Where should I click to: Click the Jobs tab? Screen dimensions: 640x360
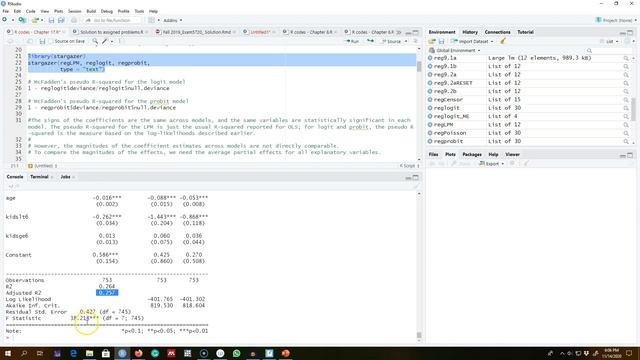(65, 177)
